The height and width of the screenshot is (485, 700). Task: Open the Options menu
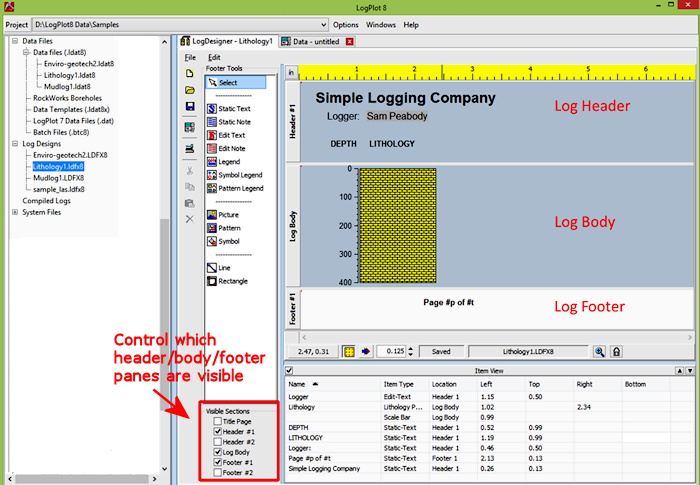tap(346, 24)
